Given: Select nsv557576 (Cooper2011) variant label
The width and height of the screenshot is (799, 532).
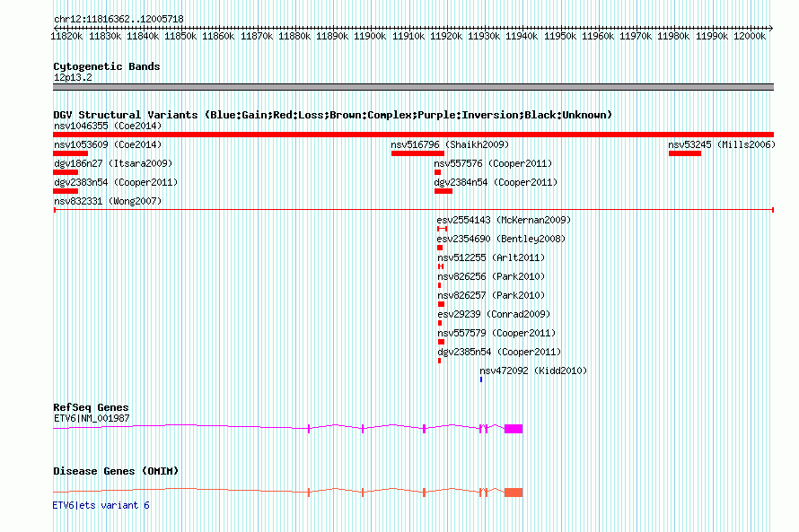Looking at the screenshot, I should [493, 163].
